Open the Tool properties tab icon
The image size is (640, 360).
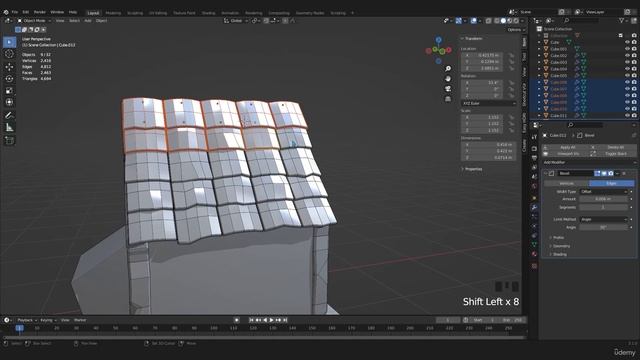(x=534, y=138)
